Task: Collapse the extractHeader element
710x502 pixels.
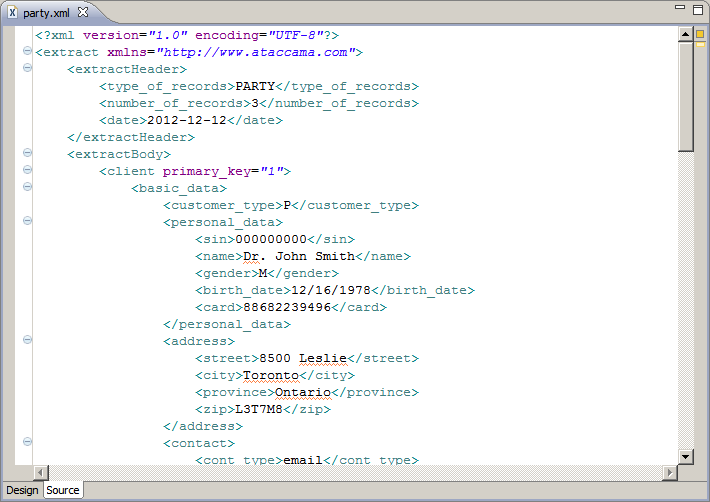Action: (x=27, y=69)
